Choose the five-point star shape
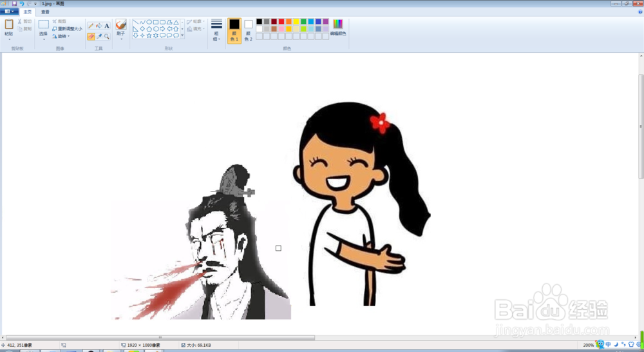 coord(149,35)
